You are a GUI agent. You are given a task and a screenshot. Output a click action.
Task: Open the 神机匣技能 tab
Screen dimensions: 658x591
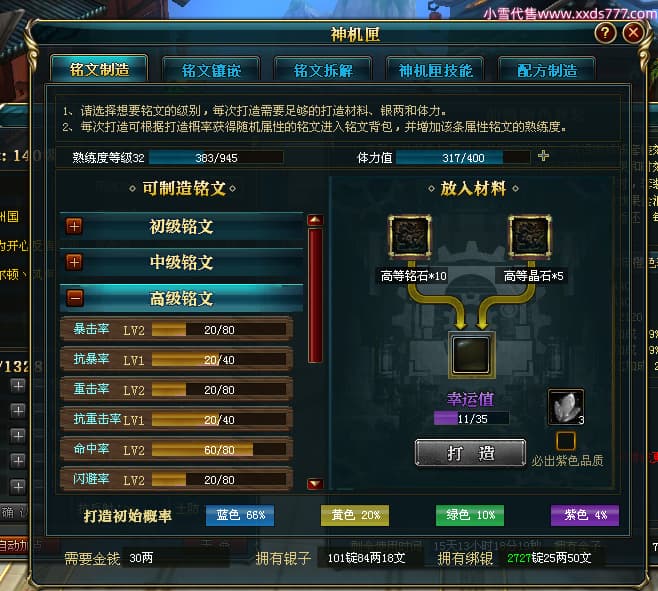tap(435, 70)
